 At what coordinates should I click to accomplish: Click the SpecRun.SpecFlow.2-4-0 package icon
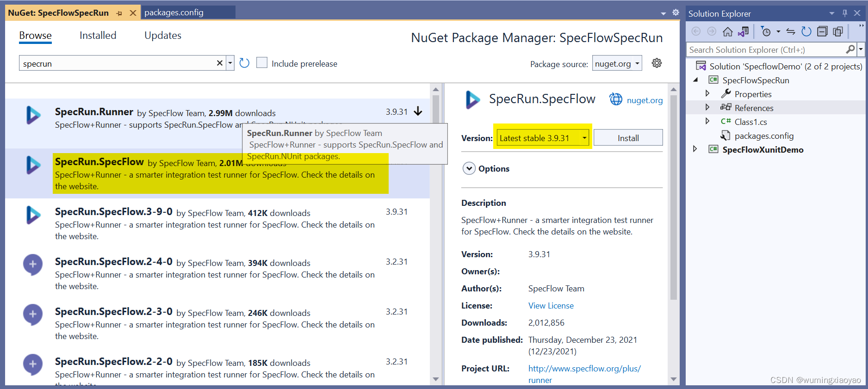tap(33, 265)
